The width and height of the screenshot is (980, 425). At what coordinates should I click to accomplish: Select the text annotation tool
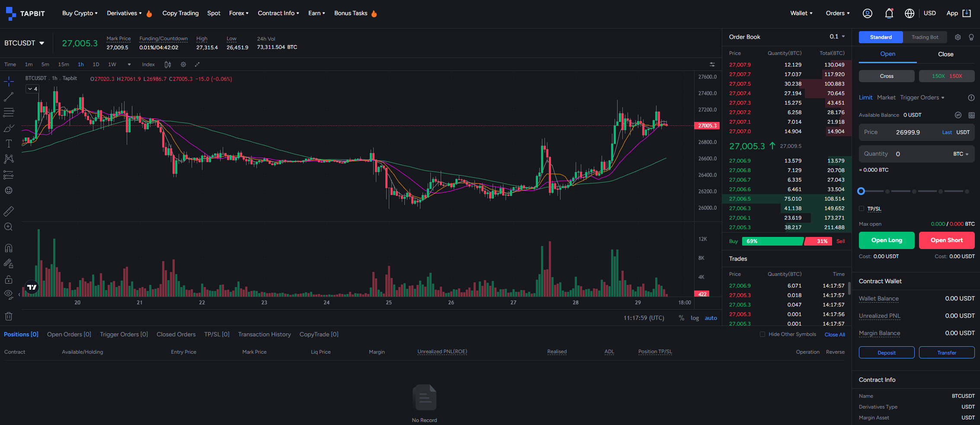point(9,144)
